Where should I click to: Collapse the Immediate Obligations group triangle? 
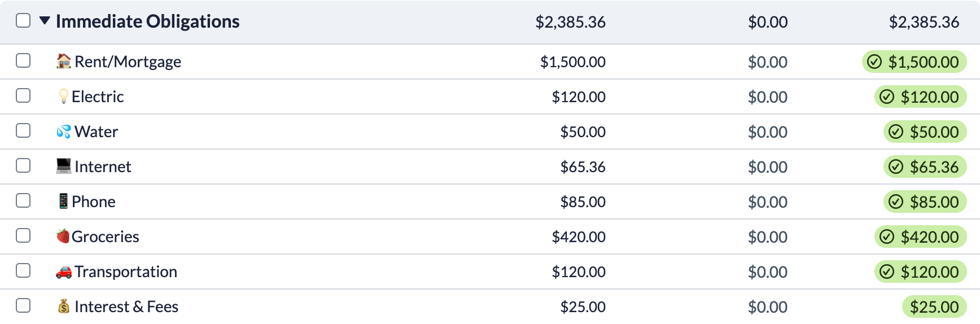[x=45, y=21]
